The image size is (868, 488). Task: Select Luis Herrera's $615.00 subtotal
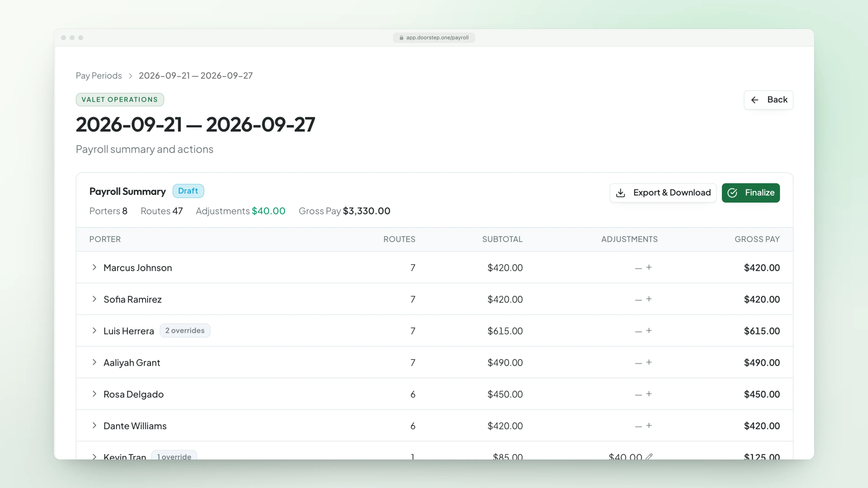coord(505,331)
